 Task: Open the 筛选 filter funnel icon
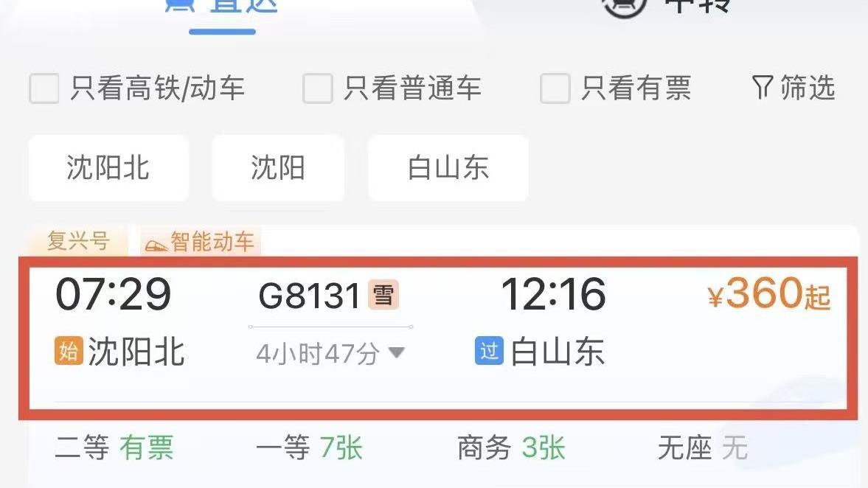(762, 88)
